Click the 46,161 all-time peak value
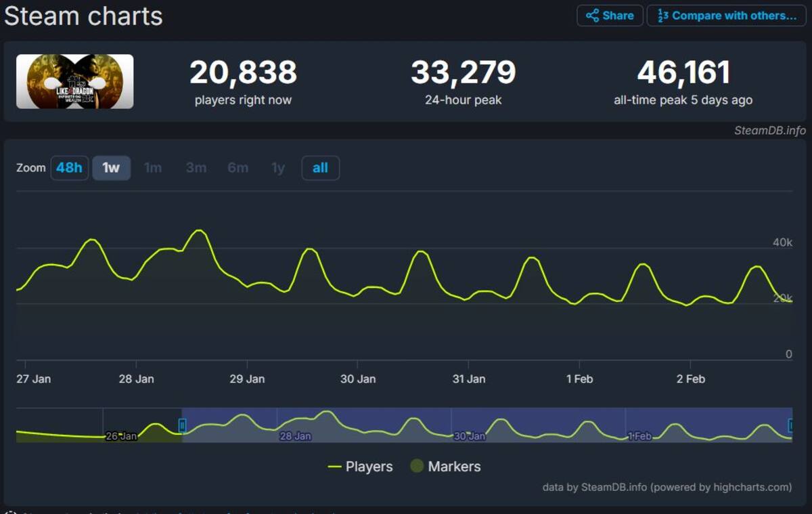 pyautogui.click(x=683, y=72)
